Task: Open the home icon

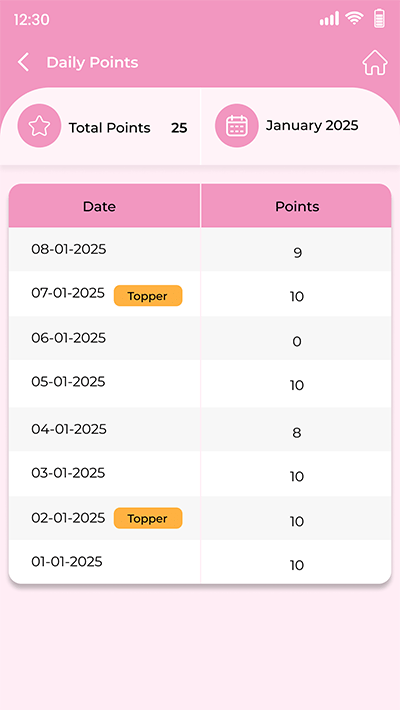Action: pyautogui.click(x=375, y=62)
